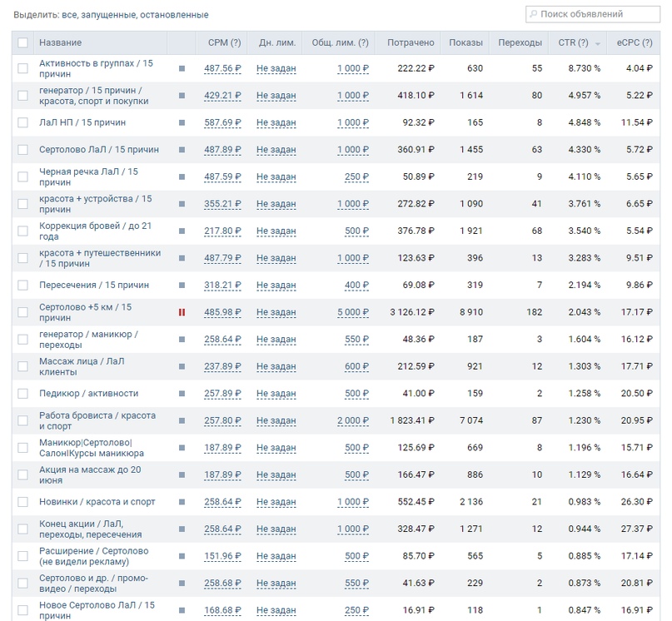672x621 pixels.
Task: Sort table by Переходы column header
Action: pyautogui.click(x=520, y=42)
